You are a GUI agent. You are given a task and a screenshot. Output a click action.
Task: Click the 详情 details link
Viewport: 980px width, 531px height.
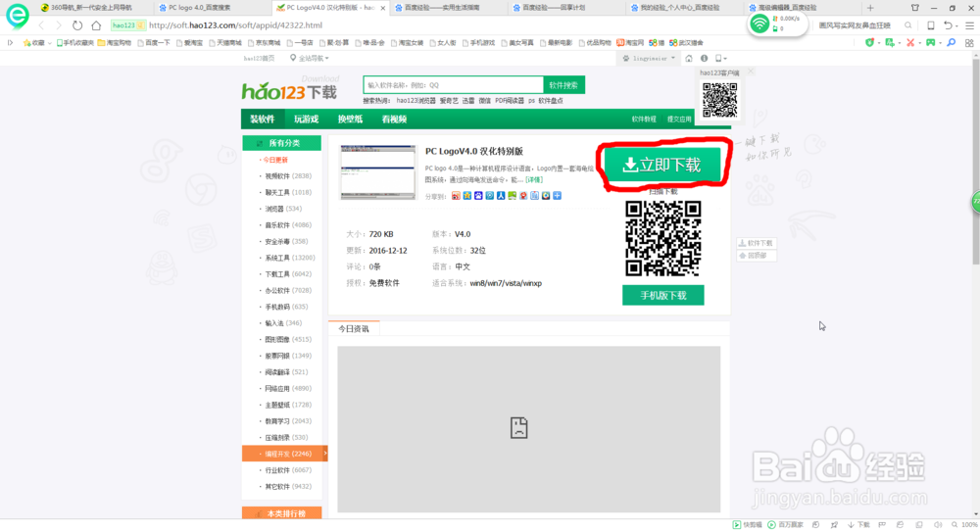coord(534,180)
